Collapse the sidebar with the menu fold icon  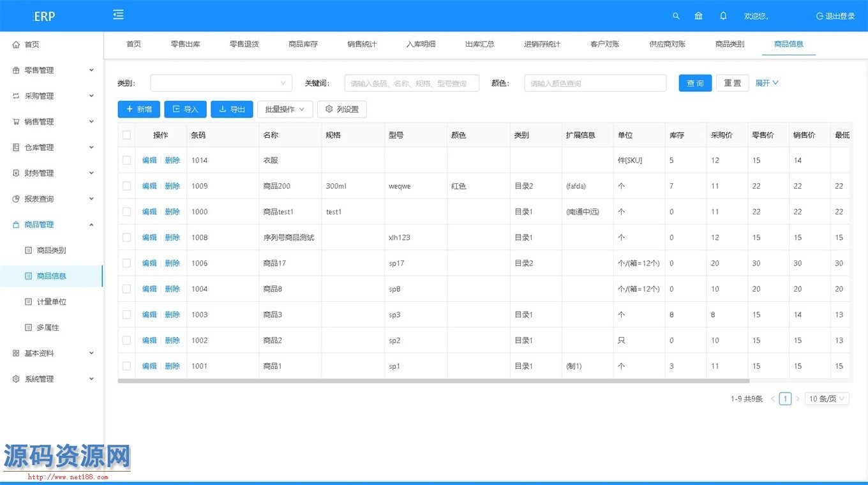click(118, 15)
